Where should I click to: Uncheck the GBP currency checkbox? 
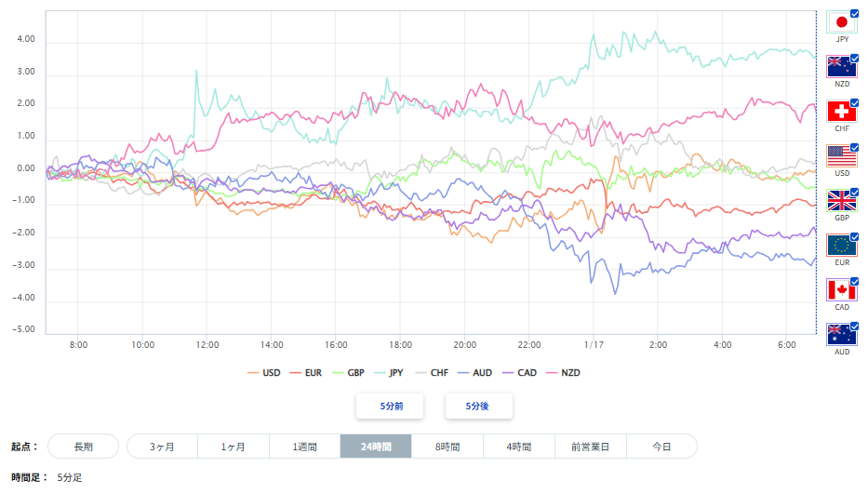(854, 193)
